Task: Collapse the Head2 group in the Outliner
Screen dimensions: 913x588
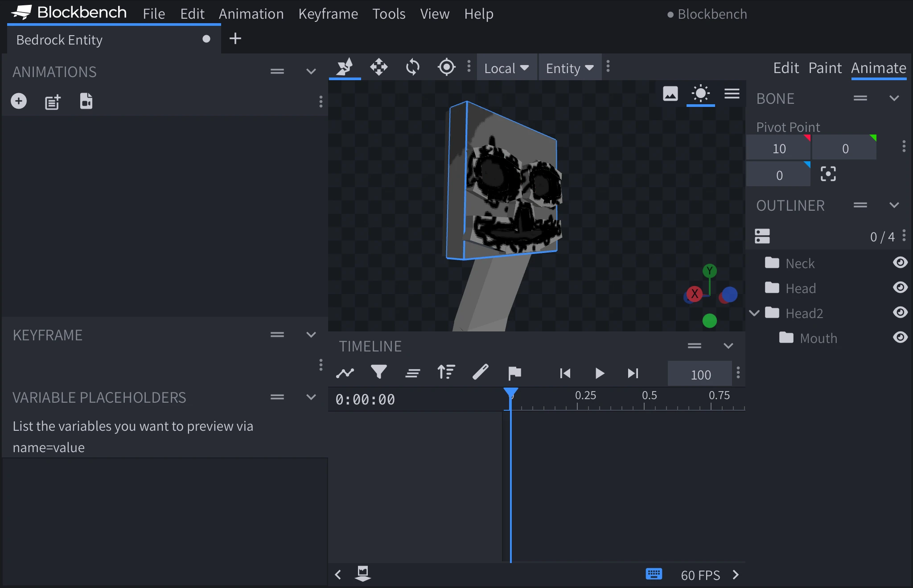Action: 754,313
